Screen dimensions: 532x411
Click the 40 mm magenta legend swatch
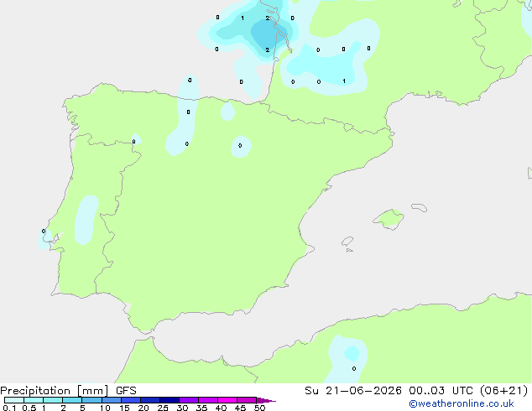[x=227, y=400]
